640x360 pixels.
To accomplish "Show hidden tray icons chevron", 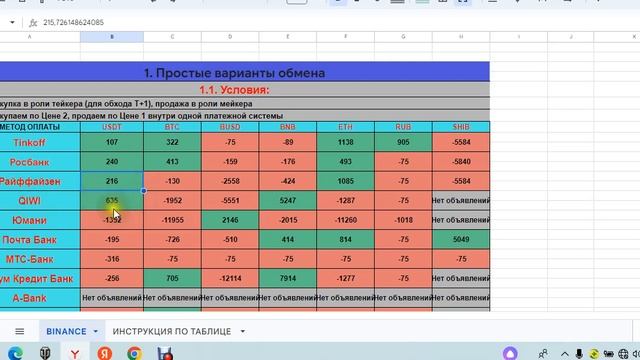I will tap(564, 354).
